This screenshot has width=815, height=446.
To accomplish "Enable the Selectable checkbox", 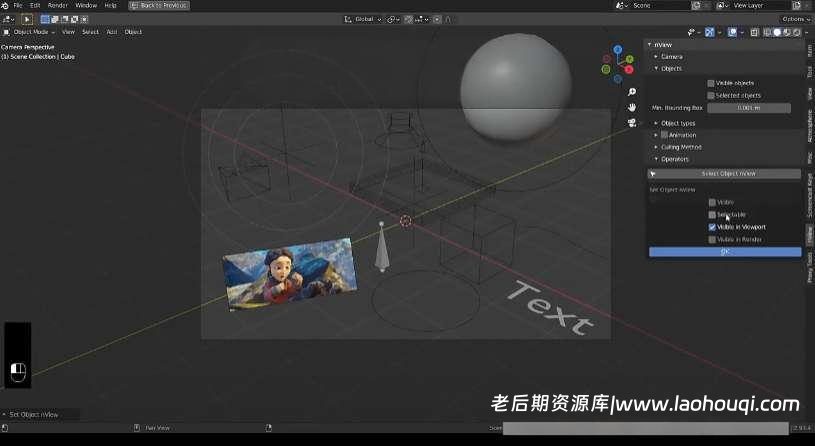I will point(712,215).
